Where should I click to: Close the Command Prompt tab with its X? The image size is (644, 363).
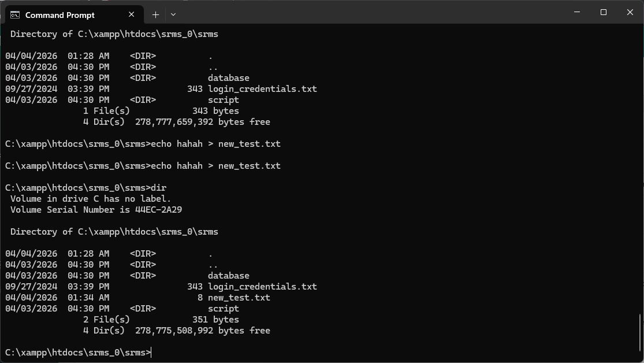click(131, 14)
